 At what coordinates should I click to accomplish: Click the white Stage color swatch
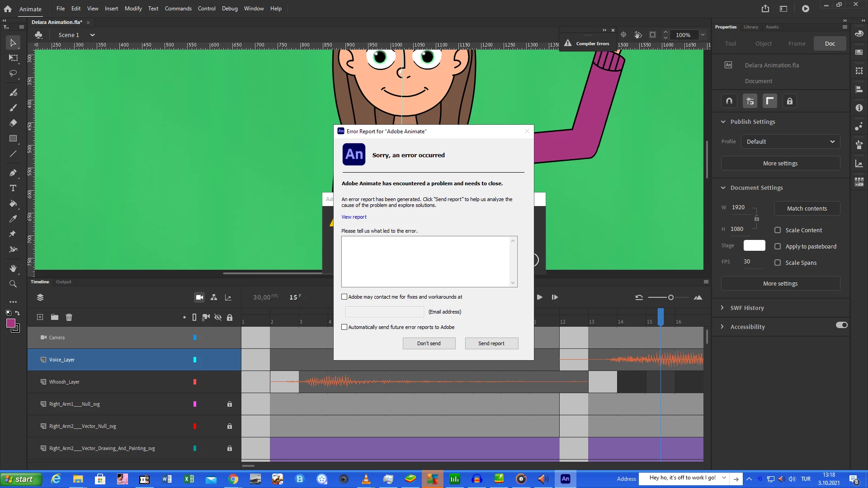pos(754,245)
